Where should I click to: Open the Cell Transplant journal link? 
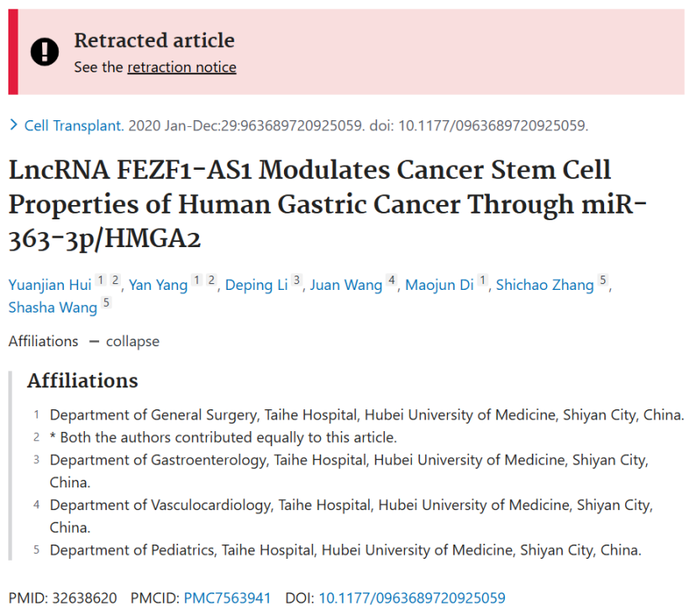(x=74, y=126)
